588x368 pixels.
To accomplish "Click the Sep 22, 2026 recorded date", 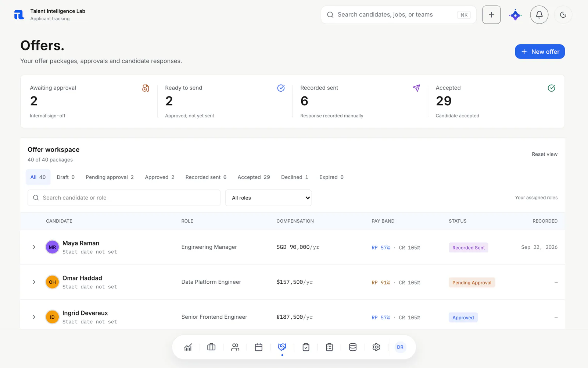I will tap(539, 247).
